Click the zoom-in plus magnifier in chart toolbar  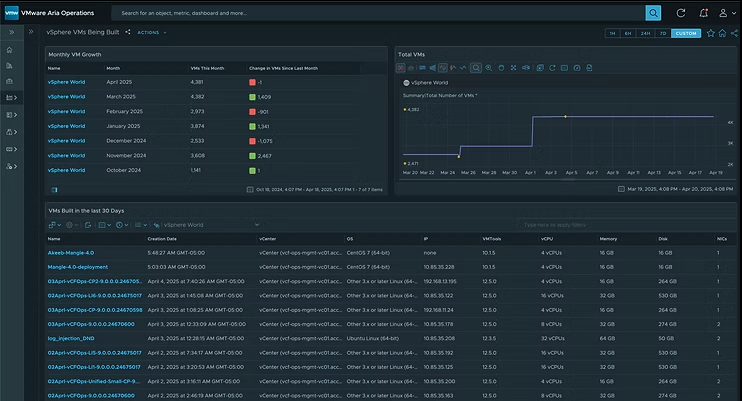pos(489,68)
